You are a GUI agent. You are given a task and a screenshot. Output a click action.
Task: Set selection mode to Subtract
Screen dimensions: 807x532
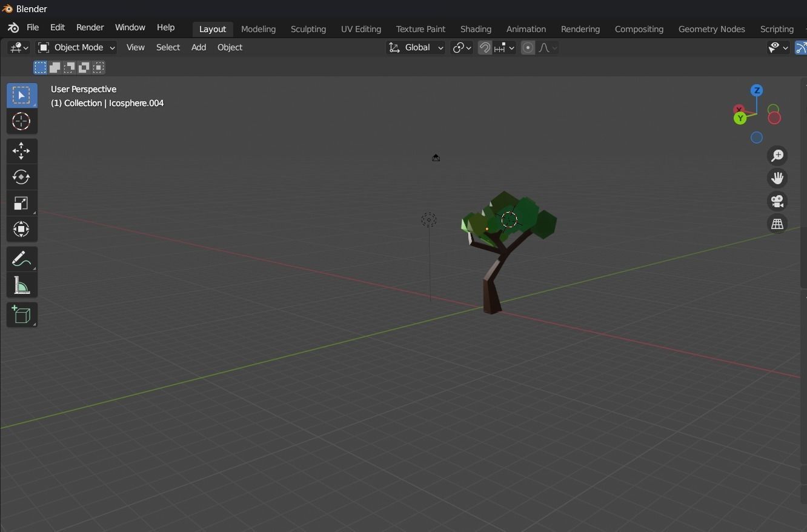click(x=70, y=67)
